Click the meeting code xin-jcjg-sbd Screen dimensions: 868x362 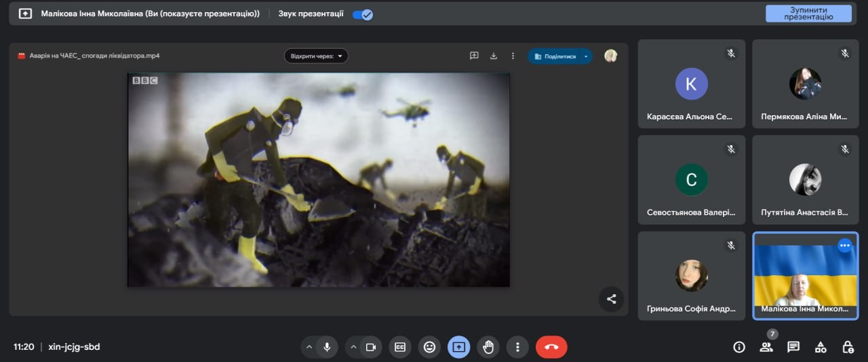[x=74, y=346]
